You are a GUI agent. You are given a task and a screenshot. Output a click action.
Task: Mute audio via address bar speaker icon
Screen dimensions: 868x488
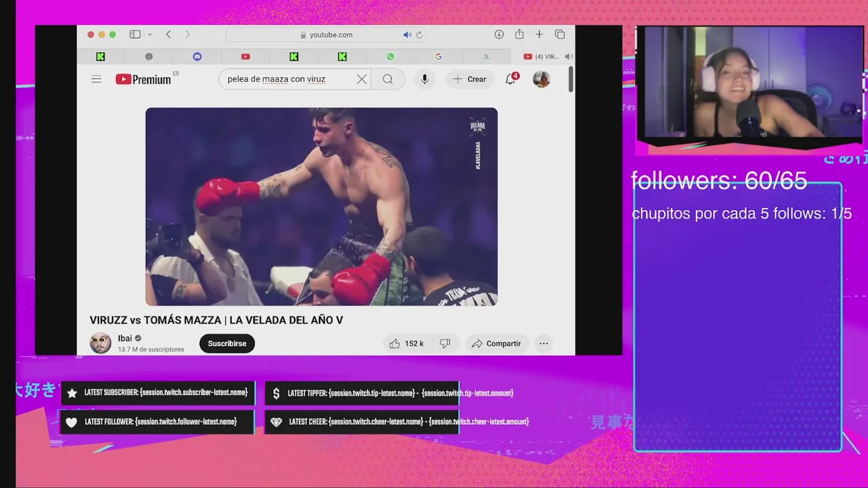point(407,35)
